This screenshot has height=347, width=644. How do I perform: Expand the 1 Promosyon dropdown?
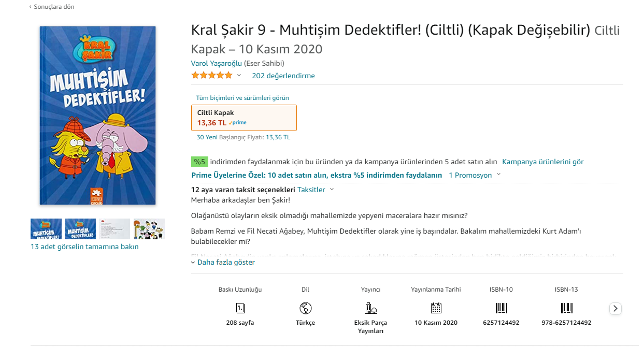click(x=475, y=175)
